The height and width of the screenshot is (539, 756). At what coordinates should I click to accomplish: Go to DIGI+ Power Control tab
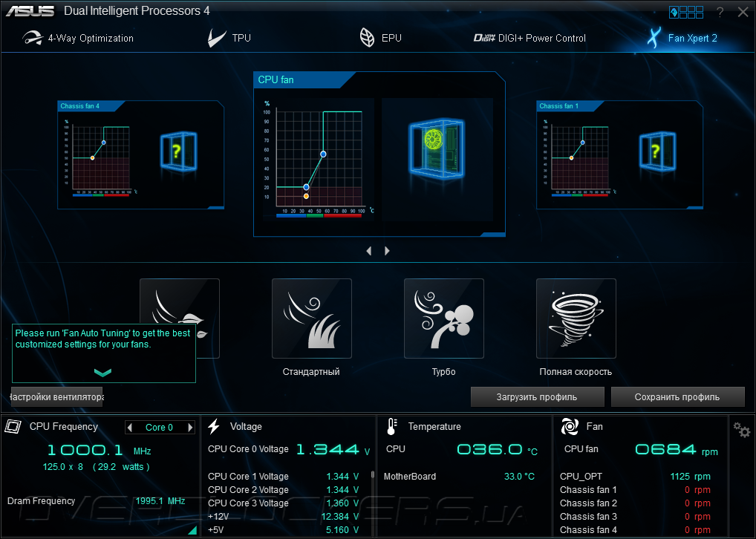click(529, 38)
